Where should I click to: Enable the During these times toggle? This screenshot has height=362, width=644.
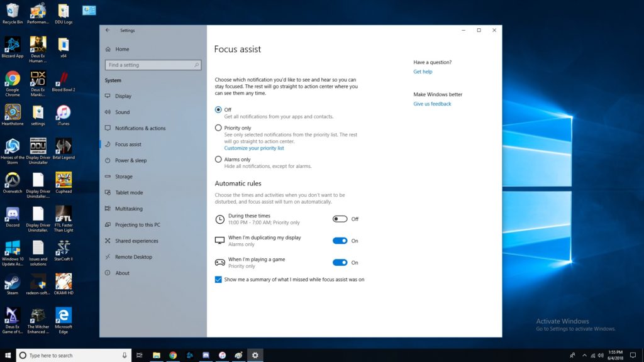(x=340, y=219)
